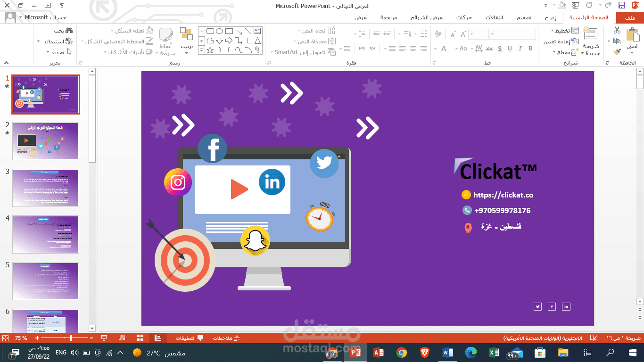Click the Columns icon in paragraph group
The image size is (644, 362).
(347, 49)
